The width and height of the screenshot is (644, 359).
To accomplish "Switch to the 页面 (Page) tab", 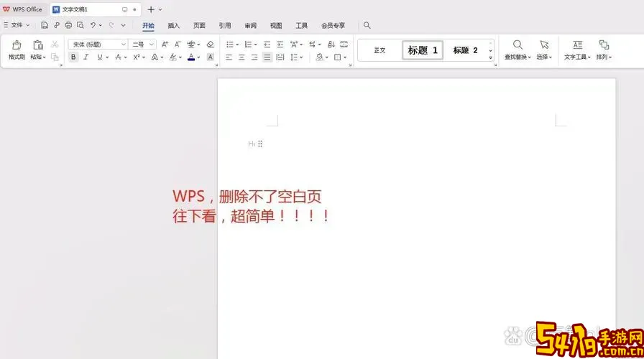I will 199,25.
